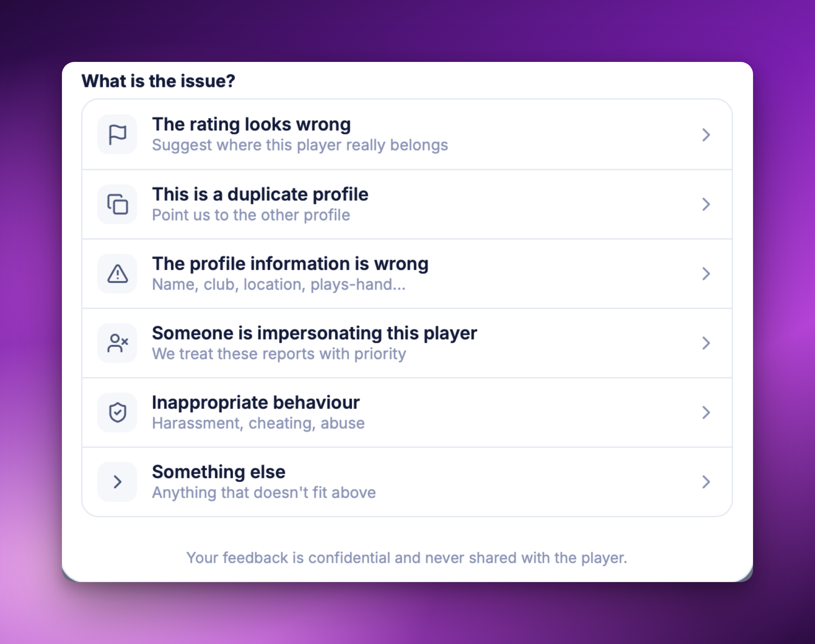Open the impersonating player right chevron
Viewport: 815px width, 644px height.
click(x=706, y=343)
